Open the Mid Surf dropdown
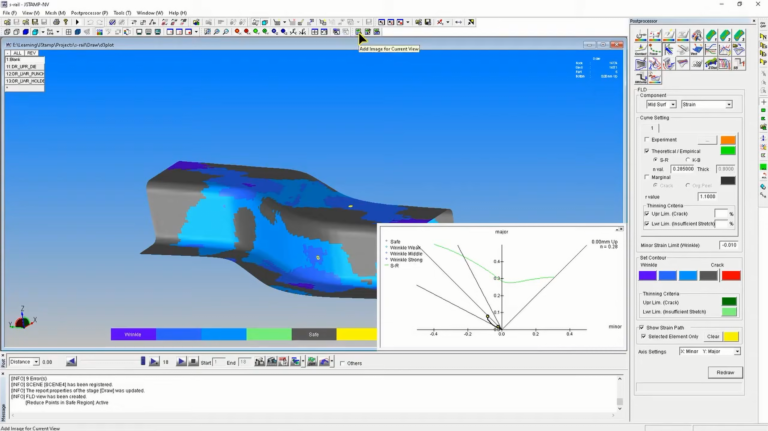Image resolution: width=768 pixels, height=431 pixels. [x=661, y=104]
